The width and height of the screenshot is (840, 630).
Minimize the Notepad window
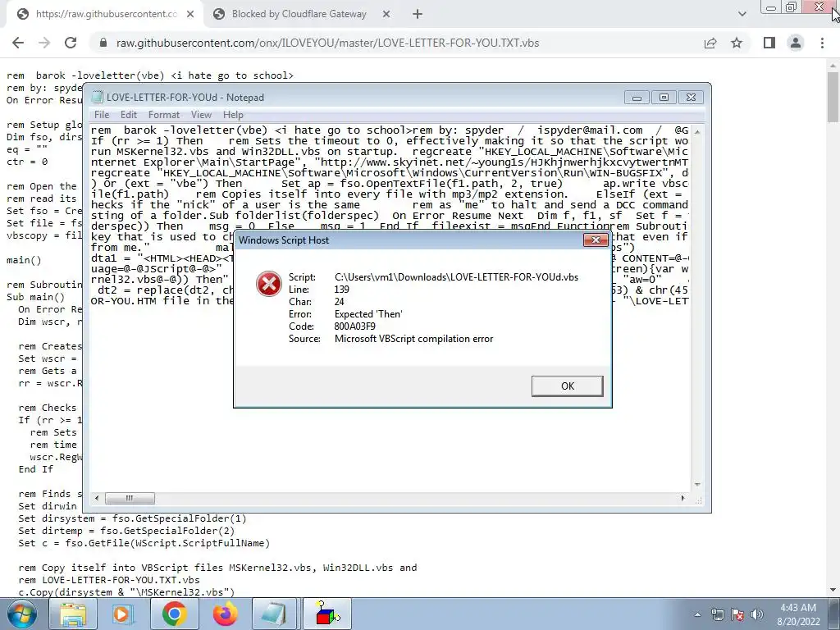point(637,98)
